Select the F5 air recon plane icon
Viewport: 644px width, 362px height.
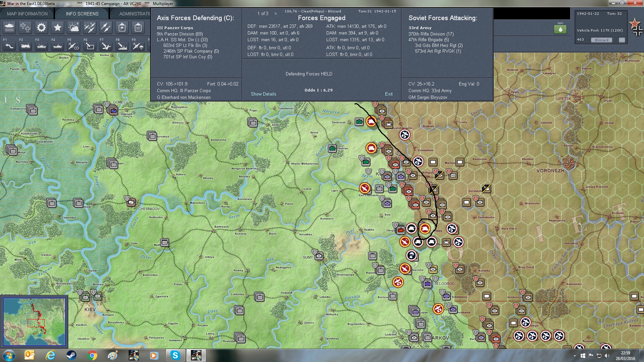pos(74,46)
